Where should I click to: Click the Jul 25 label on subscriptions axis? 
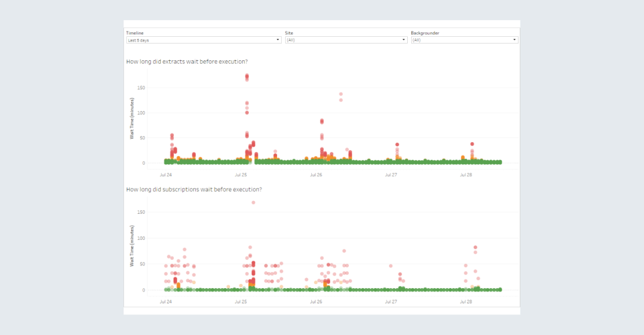(240, 302)
